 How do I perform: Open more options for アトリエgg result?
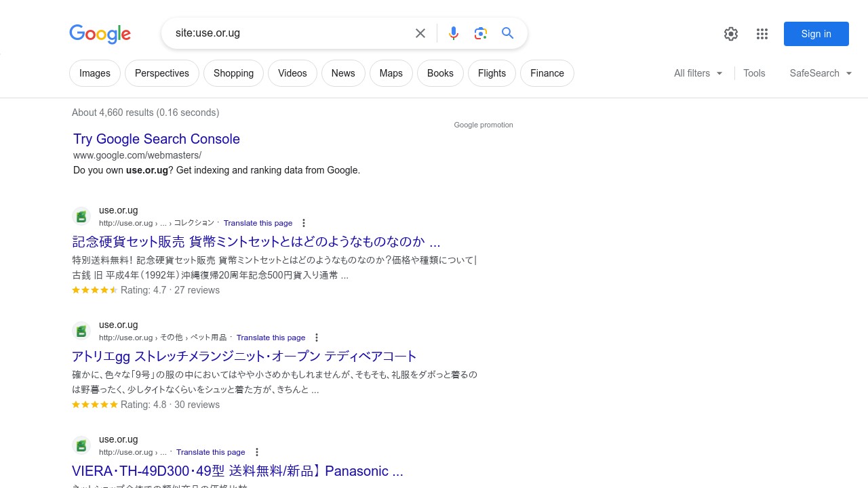(x=317, y=338)
